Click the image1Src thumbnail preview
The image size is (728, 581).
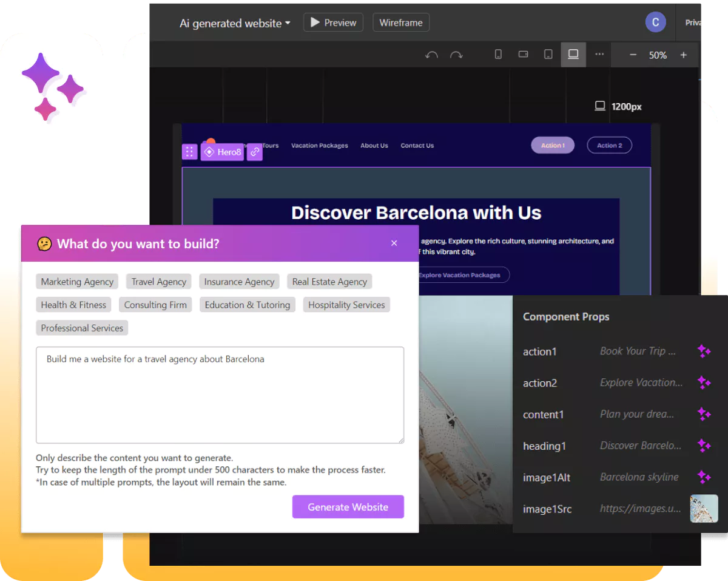click(704, 509)
